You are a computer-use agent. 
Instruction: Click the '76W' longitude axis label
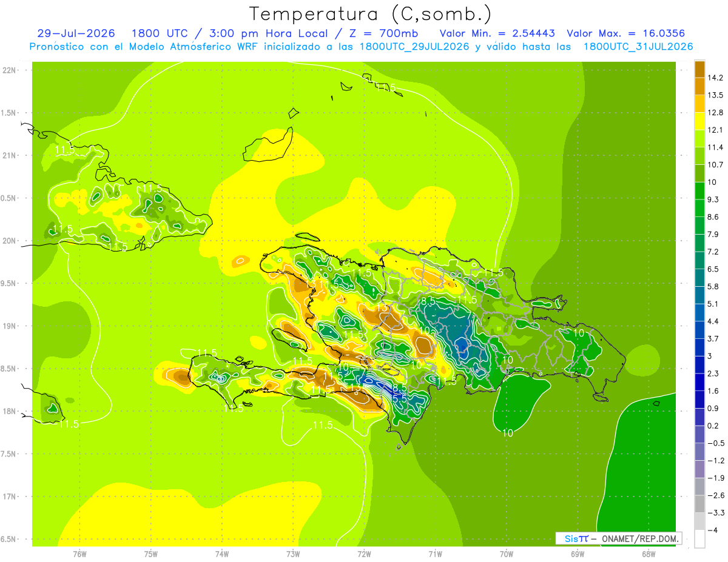point(79,554)
